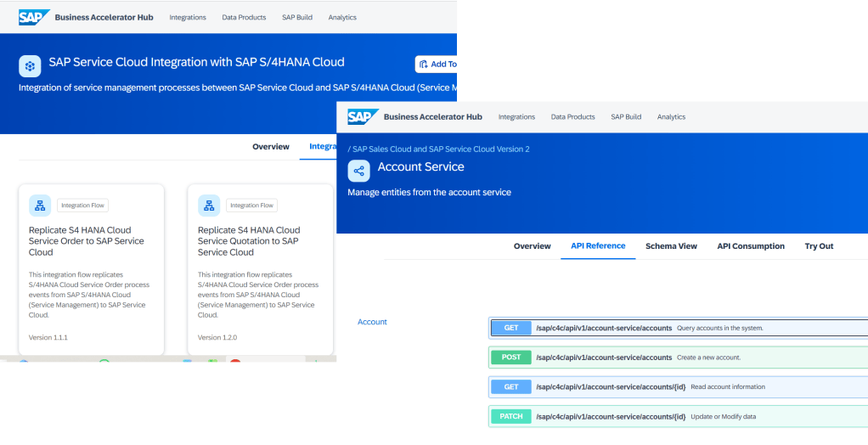Open Integrations menu in Service Cloud Integration window
This screenshot has width=868, height=445.
[x=188, y=17]
